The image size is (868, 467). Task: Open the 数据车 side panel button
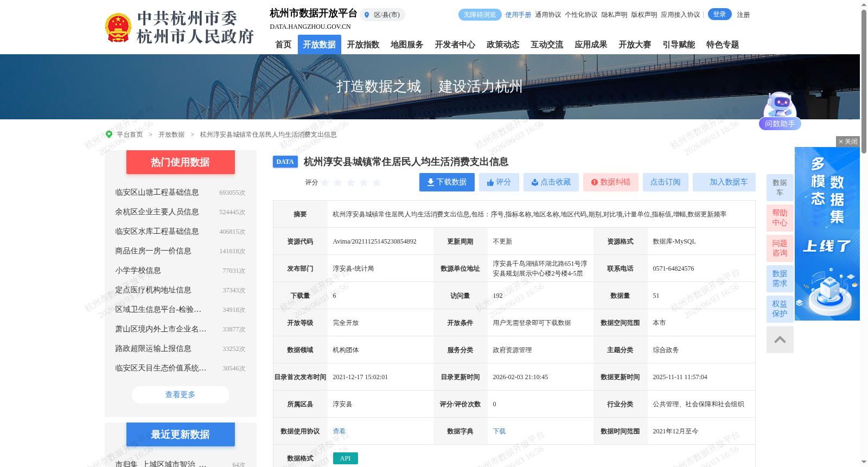point(780,188)
